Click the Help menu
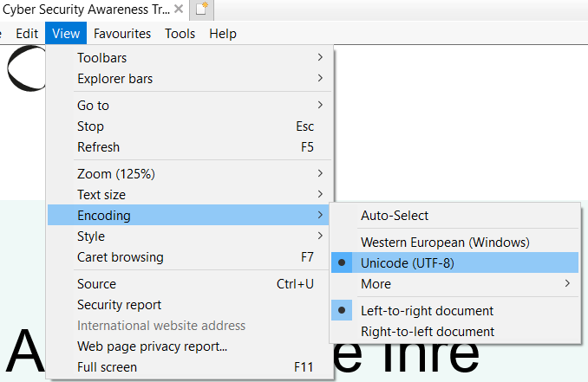 click(223, 34)
